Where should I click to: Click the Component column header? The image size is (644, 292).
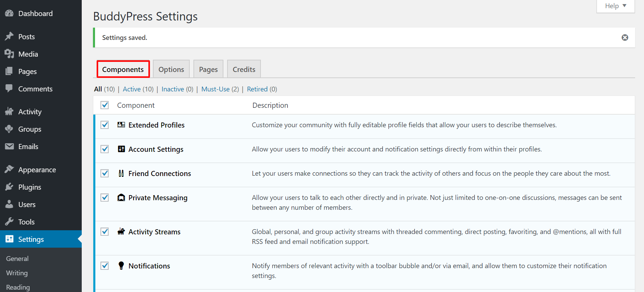[x=136, y=105]
